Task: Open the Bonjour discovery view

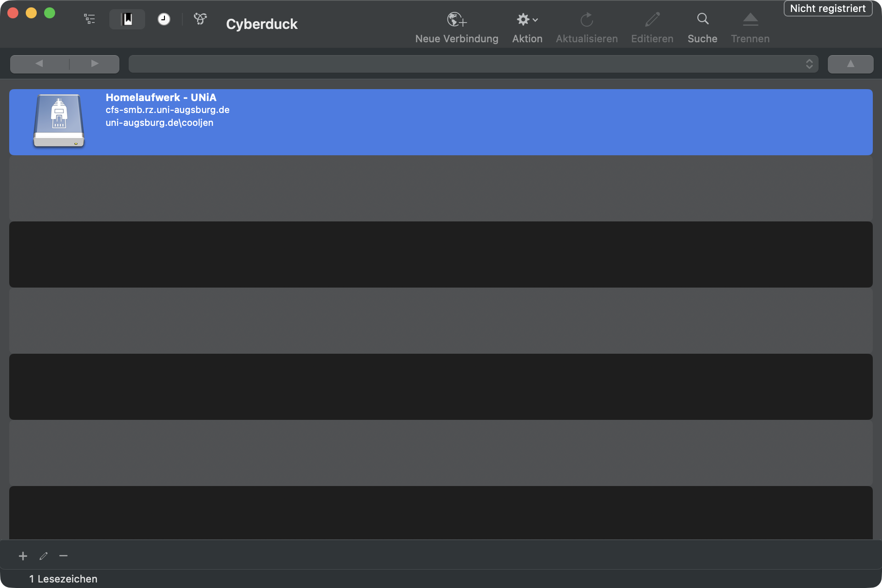Action: [x=200, y=19]
